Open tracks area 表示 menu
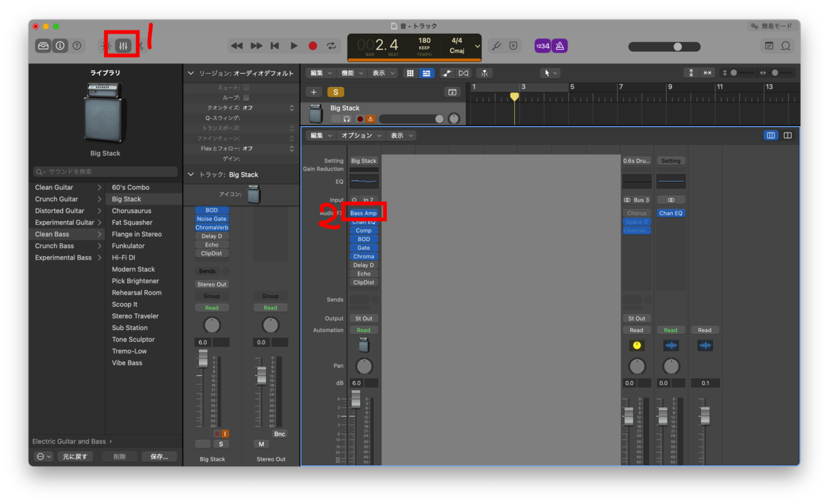 (382, 73)
